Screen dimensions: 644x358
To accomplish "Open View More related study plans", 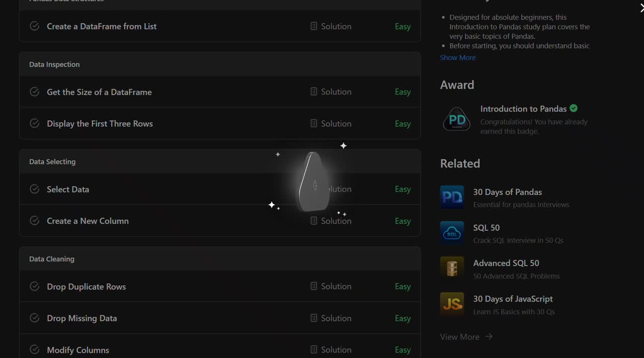I will click(x=466, y=337).
